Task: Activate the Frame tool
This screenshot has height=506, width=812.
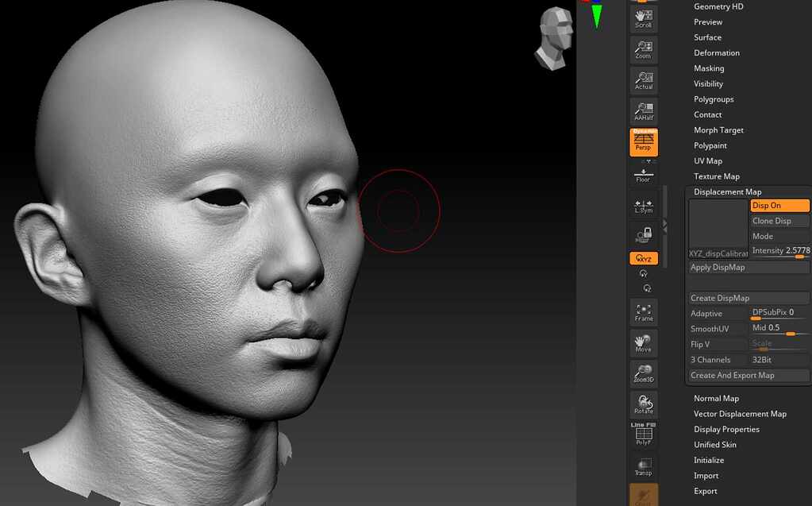Action: pos(643,311)
